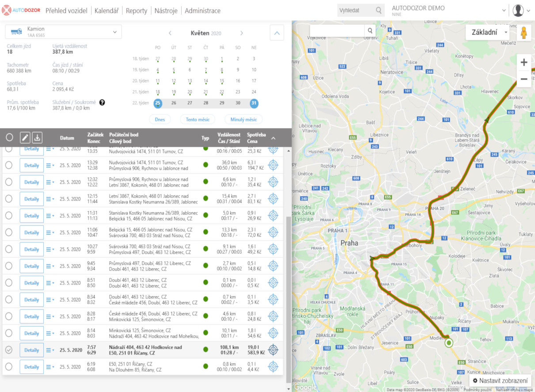Open the Reporty menu
The image size is (535, 392).
pos(136,11)
